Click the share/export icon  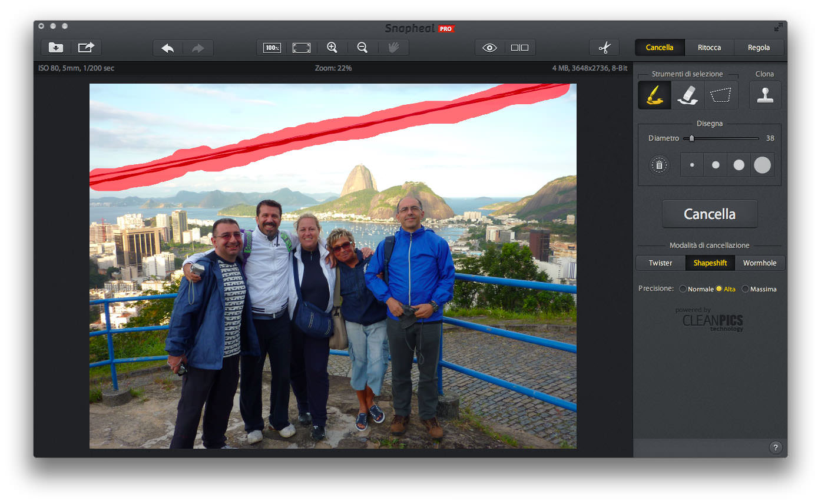pos(86,48)
